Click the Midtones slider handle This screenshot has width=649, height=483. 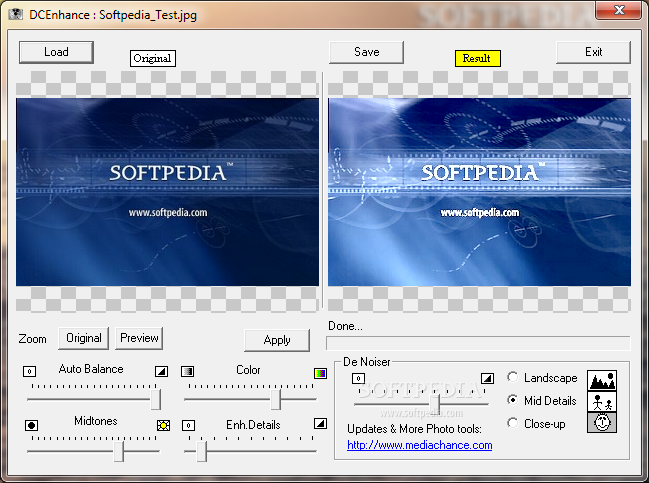tap(118, 451)
